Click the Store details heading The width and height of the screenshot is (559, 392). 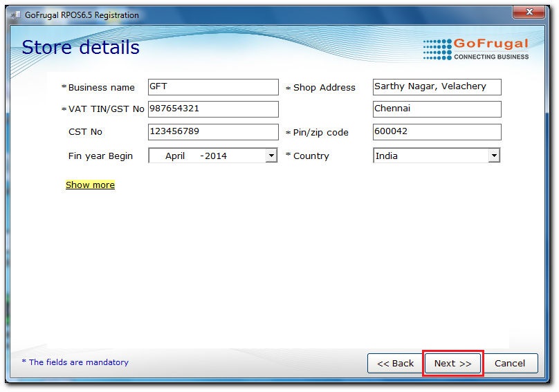[80, 47]
